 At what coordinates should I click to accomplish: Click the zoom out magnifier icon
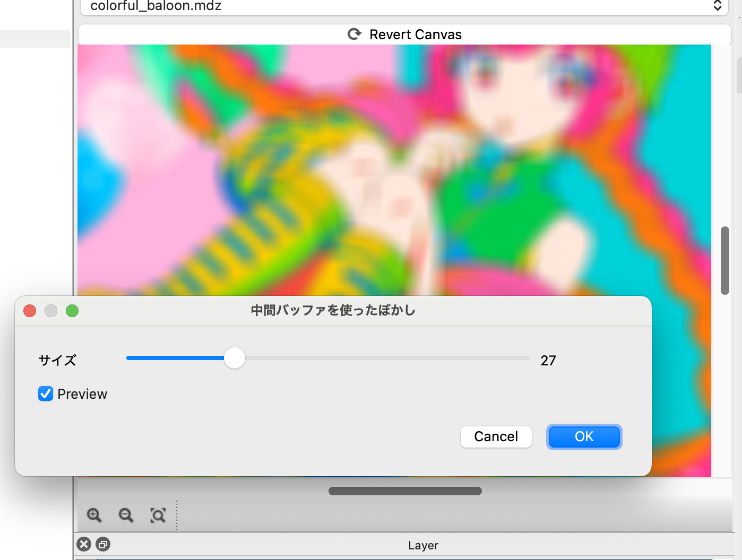click(126, 515)
